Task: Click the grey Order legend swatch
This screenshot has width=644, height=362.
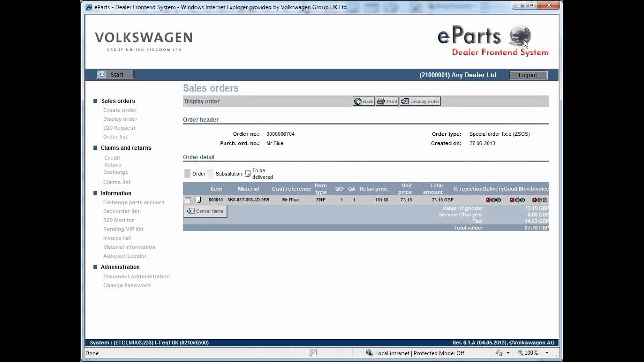Action: coord(187,174)
